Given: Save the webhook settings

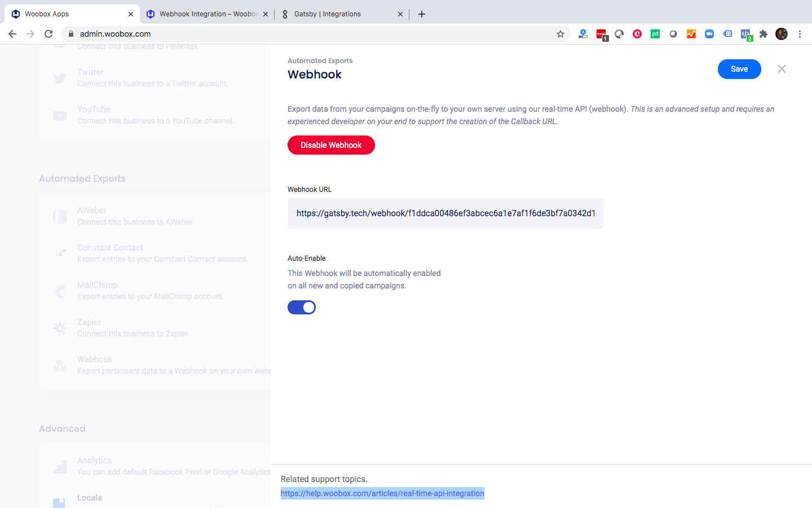Looking at the screenshot, I should point(739,69).
